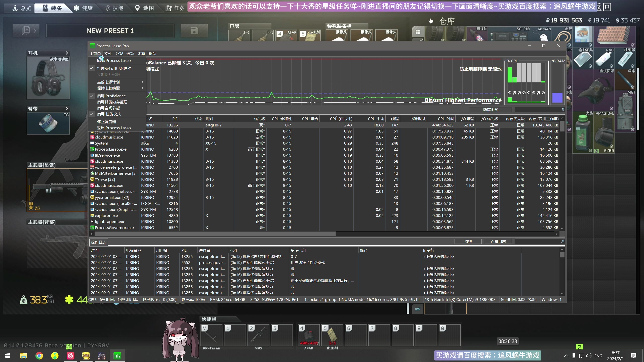Click the save preset floppy icon
This screenshot has width=644, height=362.
coord(194,31)
